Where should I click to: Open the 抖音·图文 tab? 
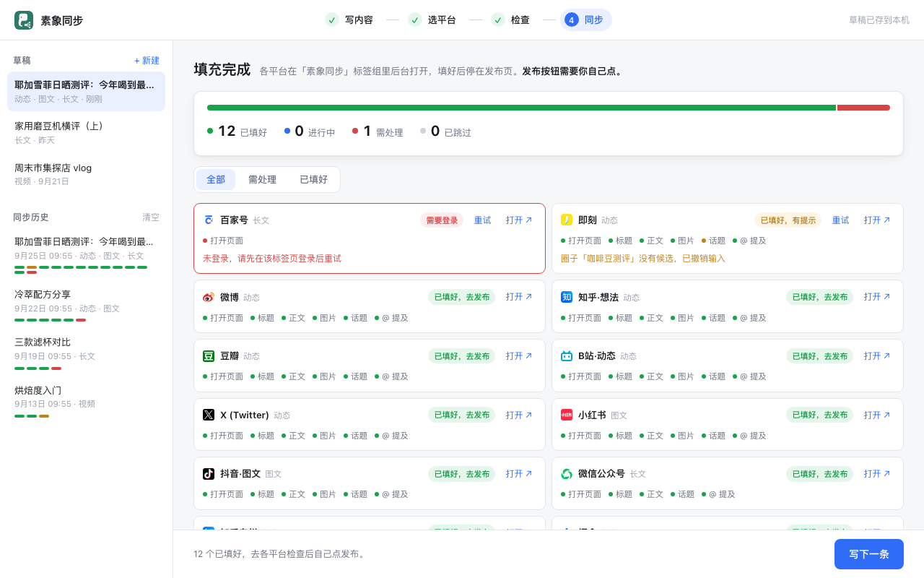519,474
